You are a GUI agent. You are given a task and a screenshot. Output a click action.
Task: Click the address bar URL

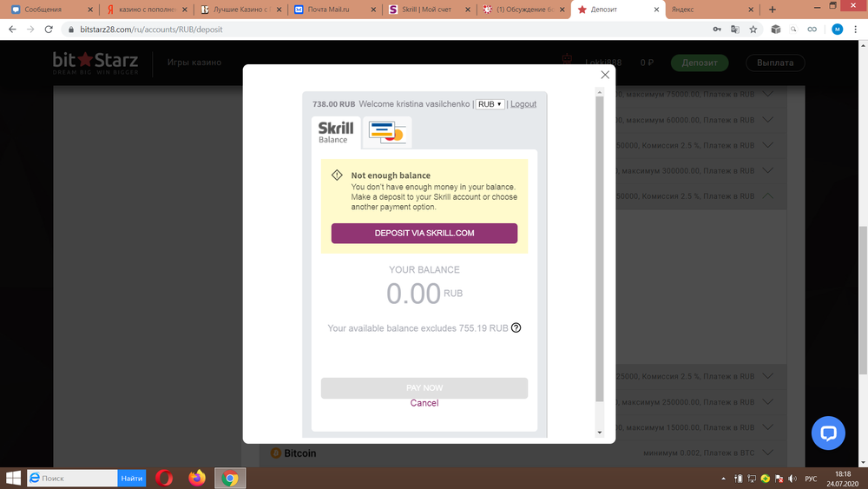click(x=151, y=30)
